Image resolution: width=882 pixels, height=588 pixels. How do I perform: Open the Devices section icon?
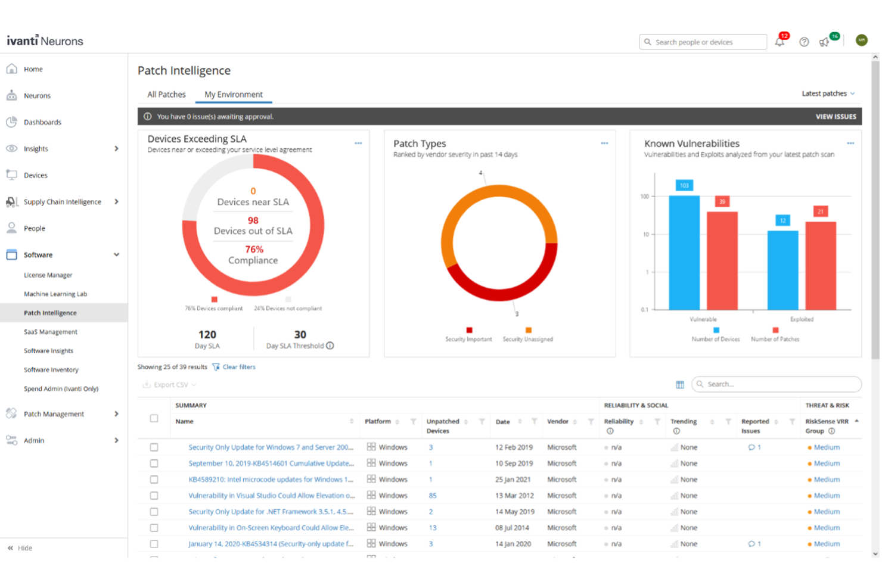[11, 175]
